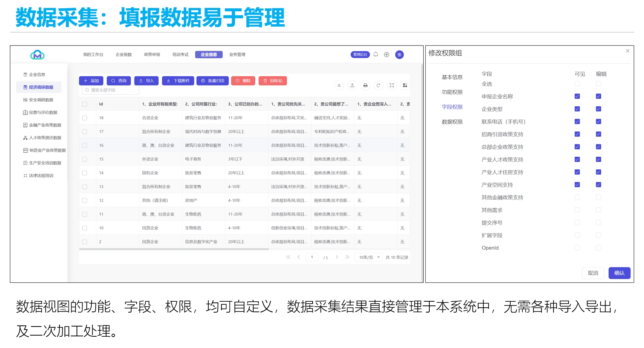Click the 确认 button
Image resolution: width=644 pixels, height=348 pixels.
[x=619, y=273]
